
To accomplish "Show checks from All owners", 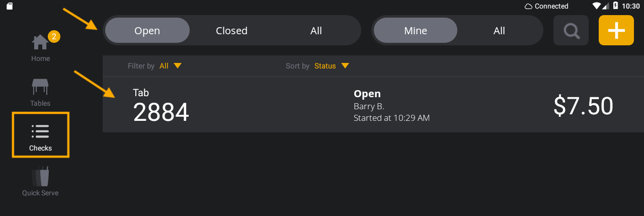I will 499,31.
